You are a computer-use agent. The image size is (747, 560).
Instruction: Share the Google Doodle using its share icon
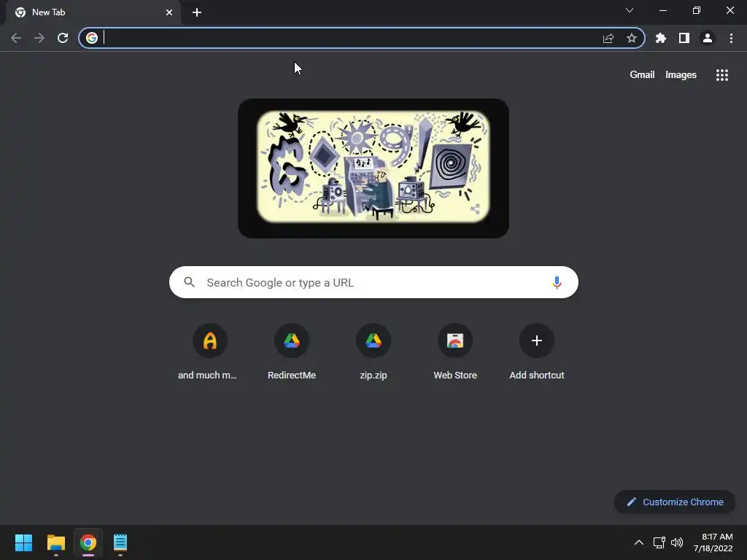pyautogui.click(x=475, y=209)
